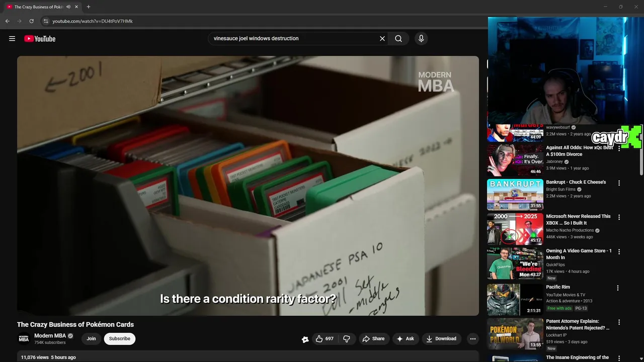Screen dimensions: 644x362
Task: Open options menu for Against All Odds
Action: (x=619, y=149)
